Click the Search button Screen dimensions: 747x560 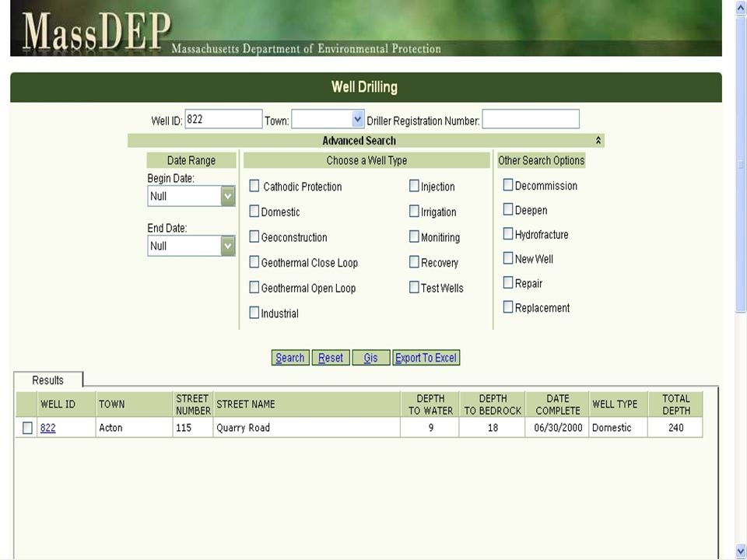pos(290,358)
